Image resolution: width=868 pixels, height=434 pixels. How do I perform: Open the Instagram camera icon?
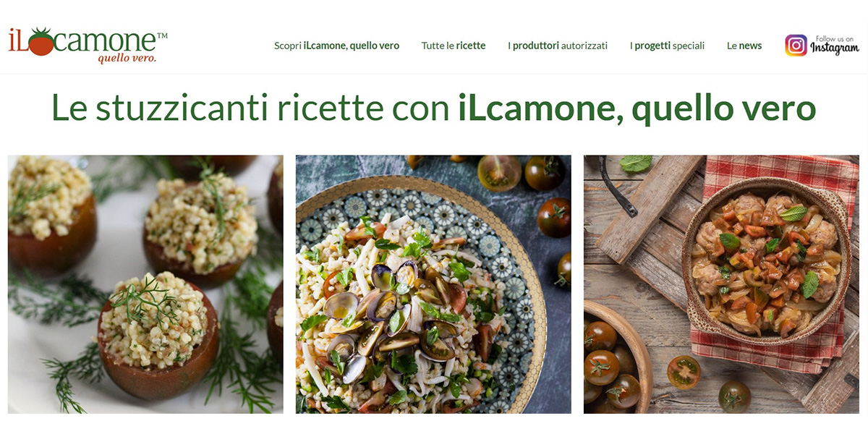796,46
